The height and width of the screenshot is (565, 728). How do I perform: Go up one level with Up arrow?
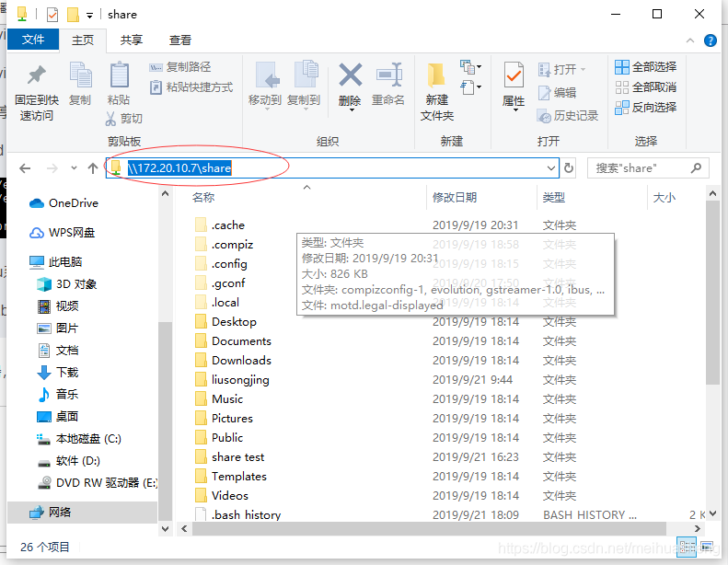tap(93, 168)
